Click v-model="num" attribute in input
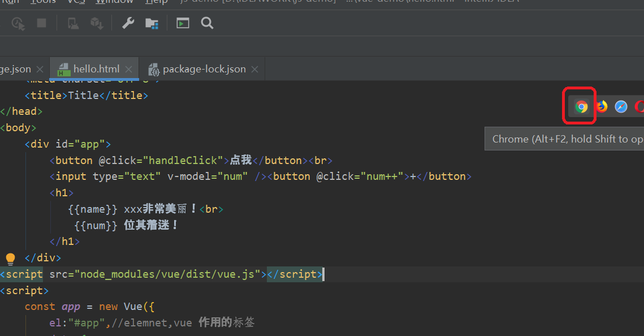The width and height of the screenshot is (644, 336). tap(208, 176)
